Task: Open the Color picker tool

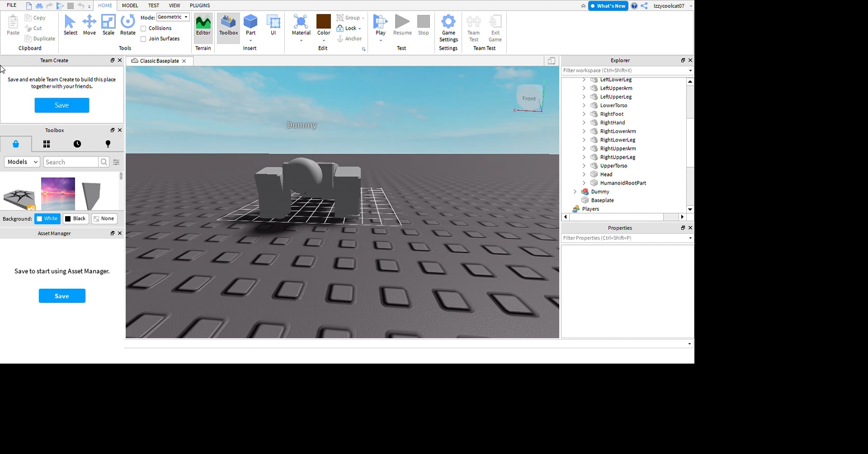Action: click(x=323, y=25)
